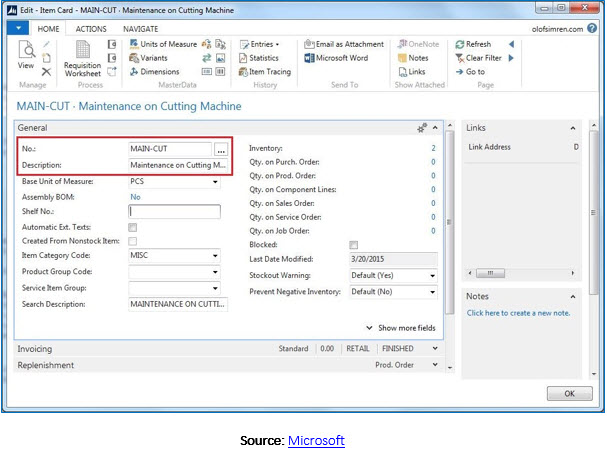Click the Search Description field
The width and height of the screenshot is (607, 450).
pos(178,304)
